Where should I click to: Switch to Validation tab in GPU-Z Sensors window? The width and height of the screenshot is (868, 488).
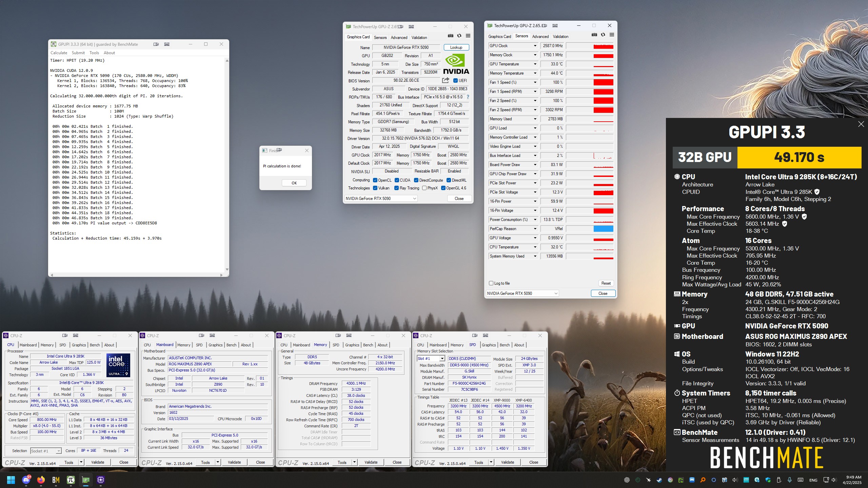tap(560, 37)
